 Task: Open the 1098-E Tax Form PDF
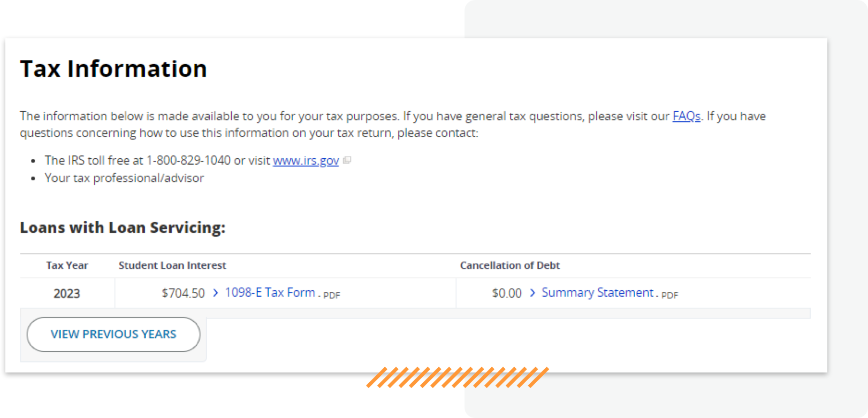[270, 292]
